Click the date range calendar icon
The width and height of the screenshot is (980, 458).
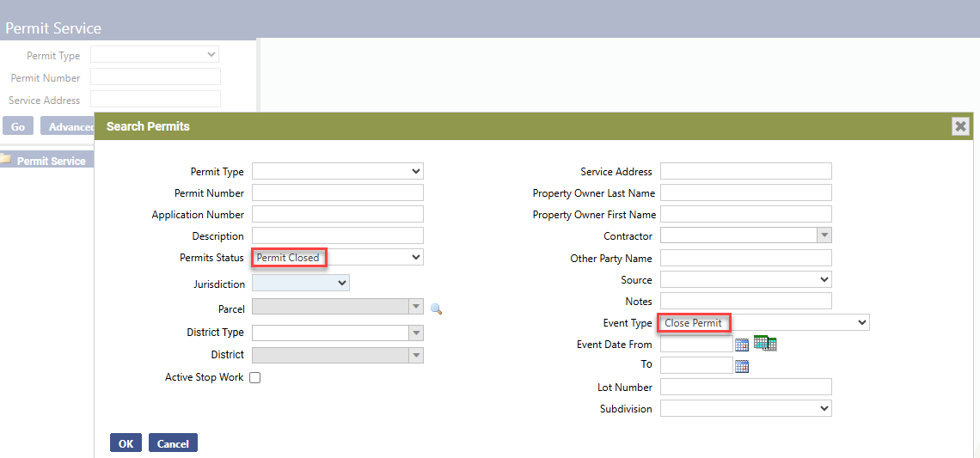pos(765,344)
